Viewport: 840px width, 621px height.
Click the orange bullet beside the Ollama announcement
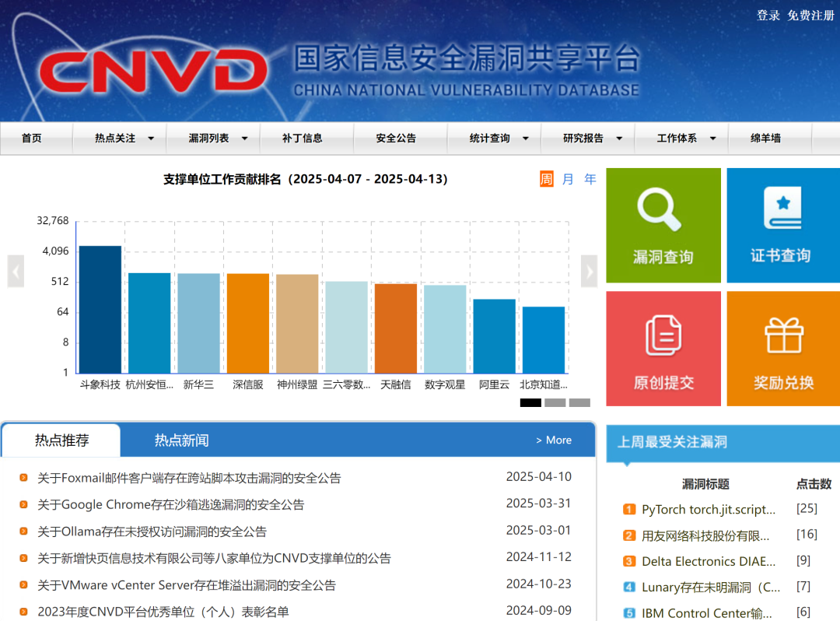[23, 531]
